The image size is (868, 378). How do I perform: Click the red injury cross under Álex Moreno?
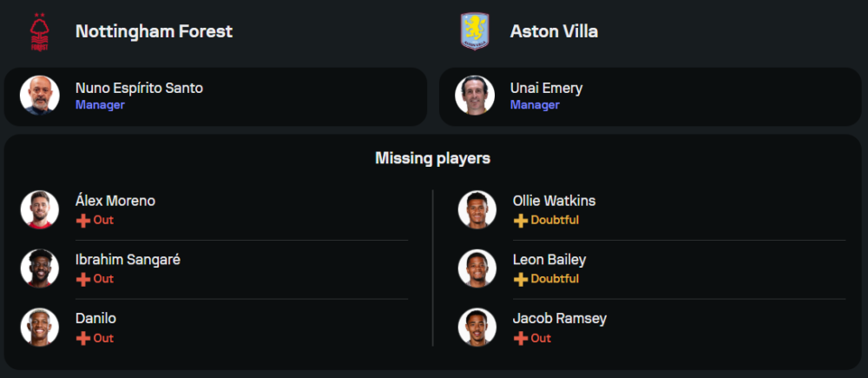(x=83, y=221)
